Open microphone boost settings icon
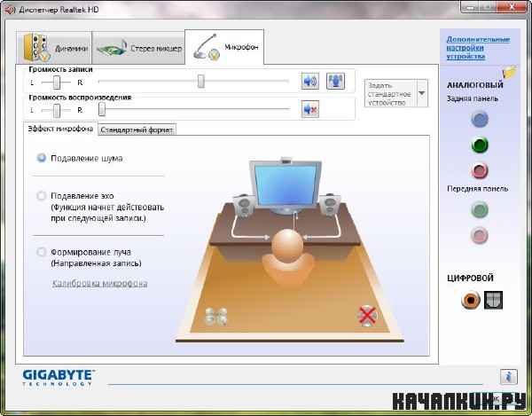 [x=335, y=81]
